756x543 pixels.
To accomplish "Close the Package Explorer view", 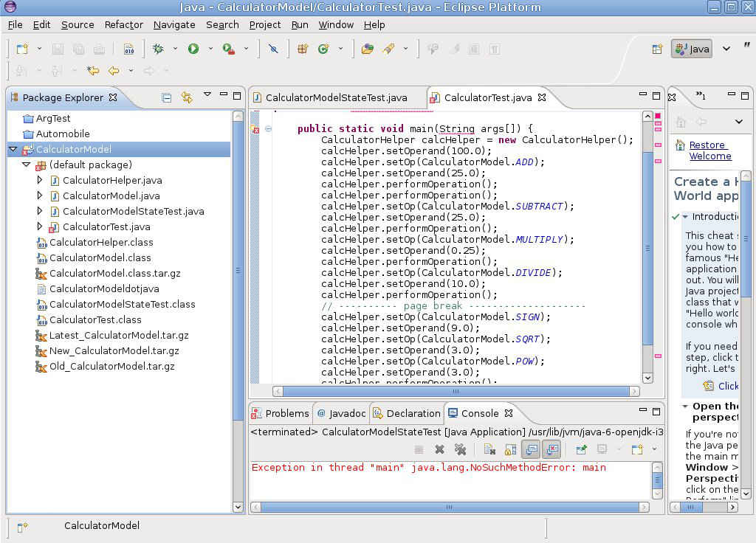I will (x=113, y=97).
